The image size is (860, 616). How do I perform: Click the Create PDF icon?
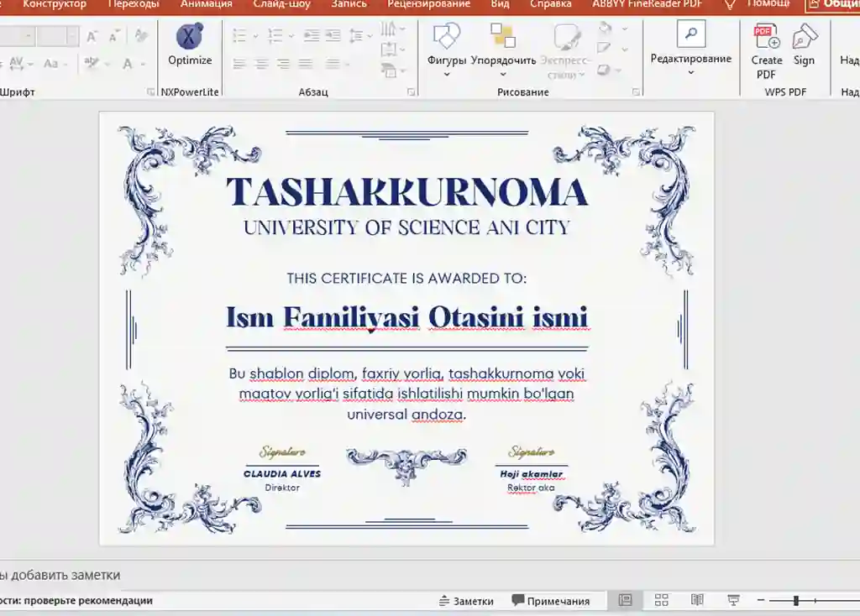click(766, 37)
